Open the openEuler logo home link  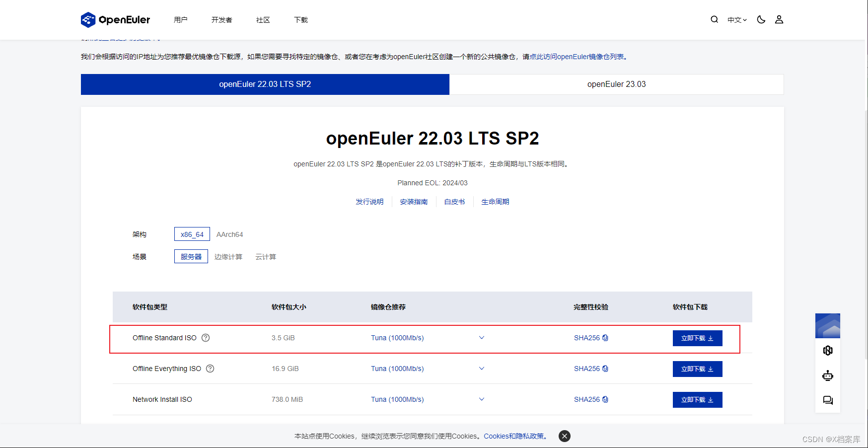click(115, 20)
